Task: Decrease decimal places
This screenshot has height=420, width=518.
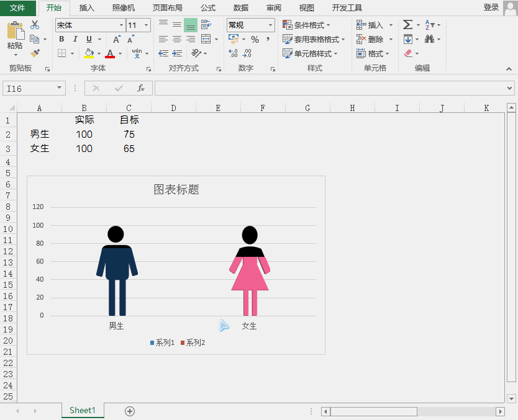Action: pyautogui.click(x=247, y=53)
